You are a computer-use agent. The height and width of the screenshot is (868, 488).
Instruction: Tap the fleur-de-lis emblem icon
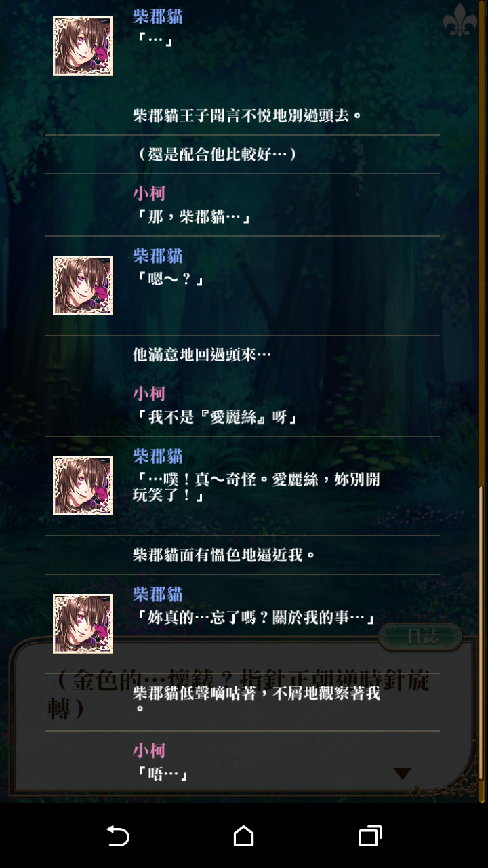tap(460, 21)
